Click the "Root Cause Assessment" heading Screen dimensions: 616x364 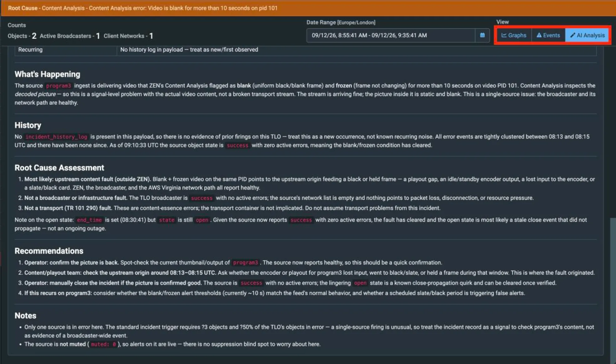coord(59,168)
